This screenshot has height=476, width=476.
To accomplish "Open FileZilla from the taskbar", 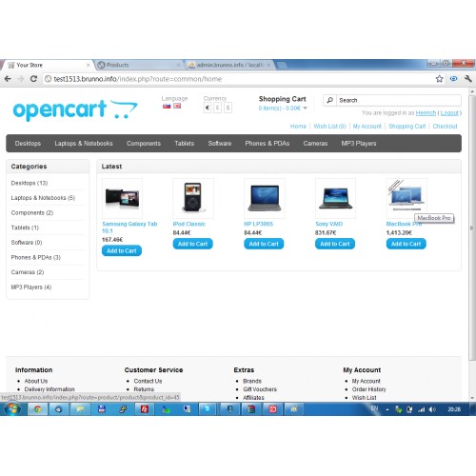I will coord(145,409).
